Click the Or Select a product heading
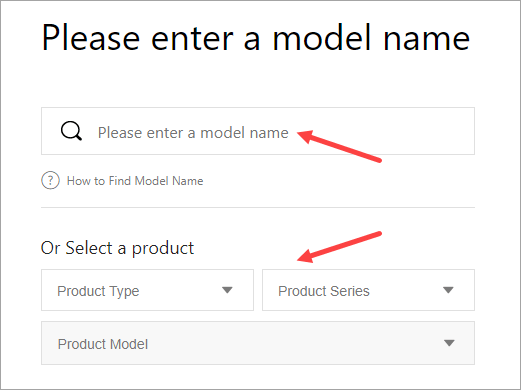521x390 pixels. point(117,248)
